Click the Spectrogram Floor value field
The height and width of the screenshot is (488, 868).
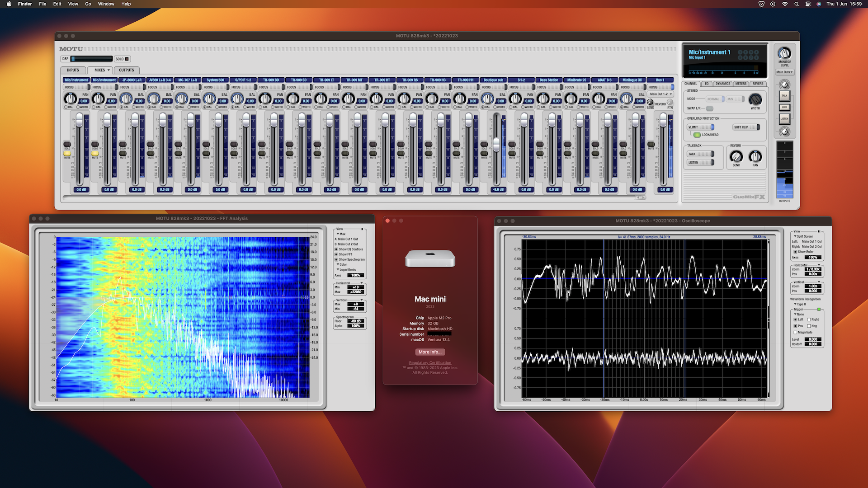(356, 321)
